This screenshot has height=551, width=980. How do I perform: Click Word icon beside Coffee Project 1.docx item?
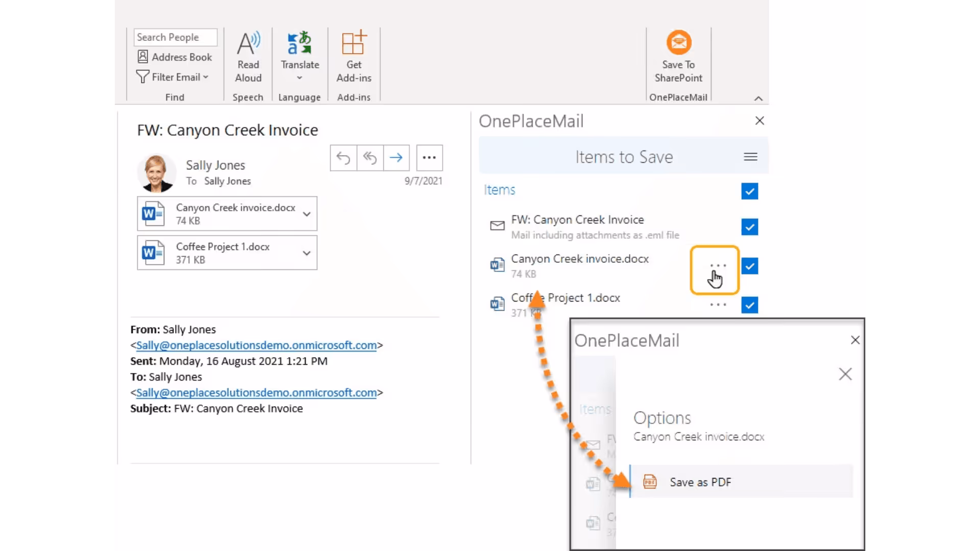(x=497, y=304)
